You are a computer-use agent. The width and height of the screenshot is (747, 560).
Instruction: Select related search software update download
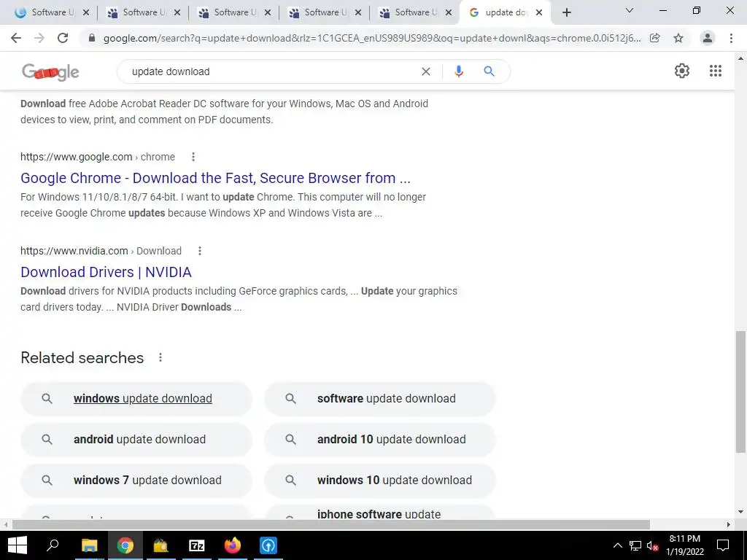(x=380, y=399)
